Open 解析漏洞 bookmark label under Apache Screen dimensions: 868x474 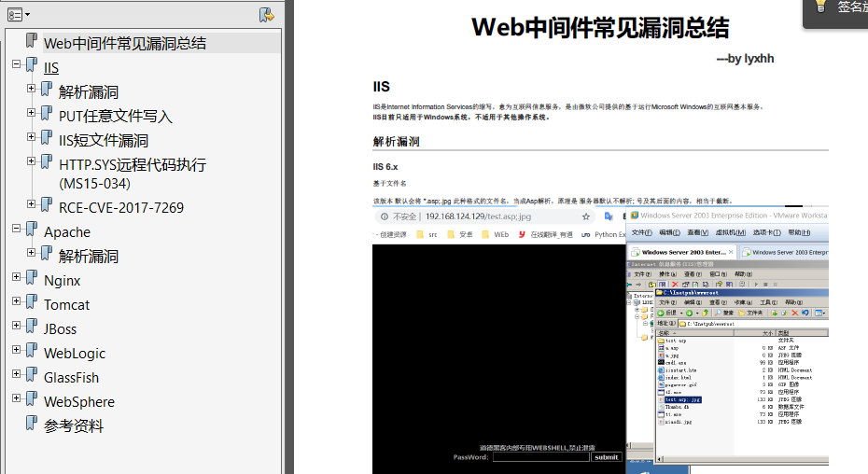coord(89,257)
